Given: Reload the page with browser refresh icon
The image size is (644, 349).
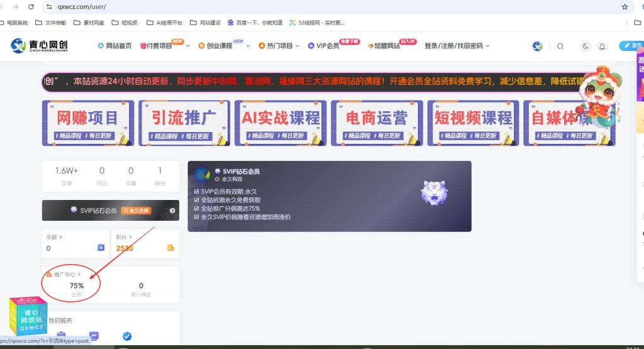Looking at the screenshot, I should coord(31,6).
